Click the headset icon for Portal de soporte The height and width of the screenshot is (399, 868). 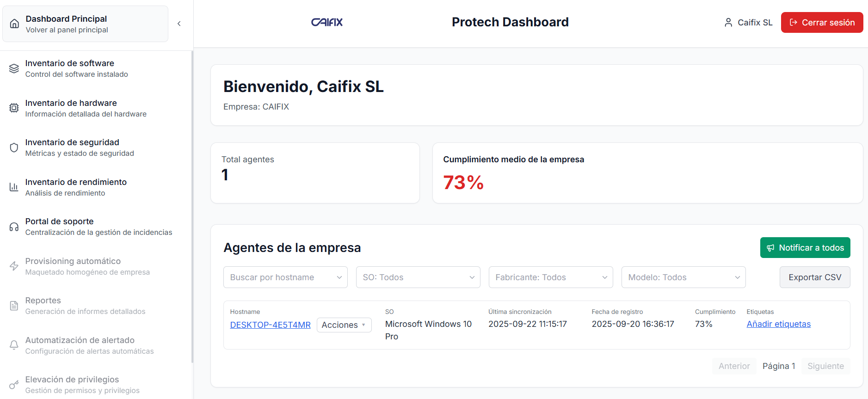(x=14, y=227)
